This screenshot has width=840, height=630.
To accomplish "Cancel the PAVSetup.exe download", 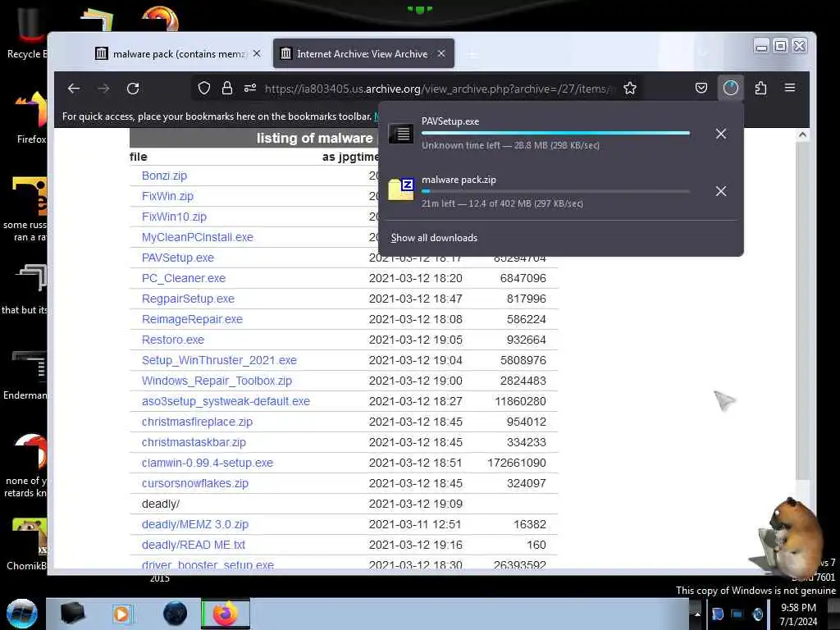I will (721, 134).
